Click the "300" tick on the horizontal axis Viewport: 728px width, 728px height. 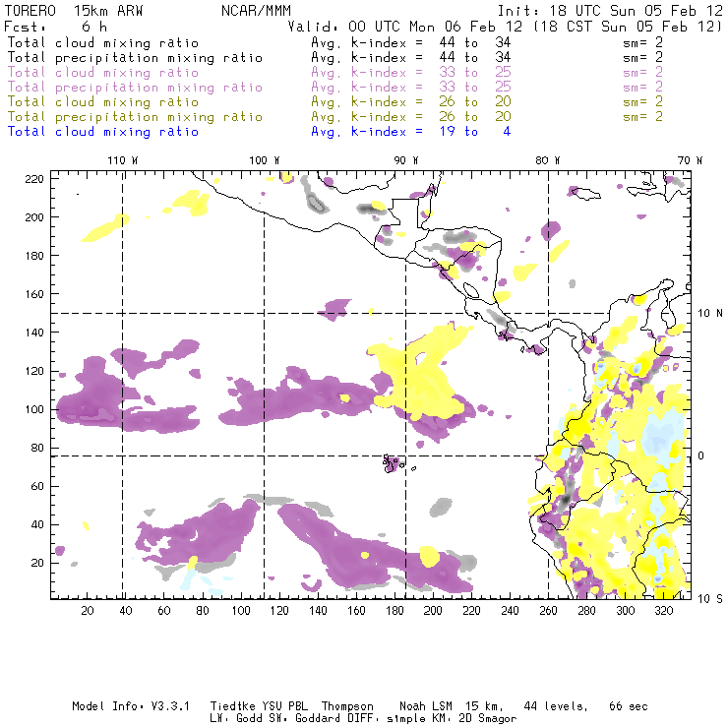[625, 610]
